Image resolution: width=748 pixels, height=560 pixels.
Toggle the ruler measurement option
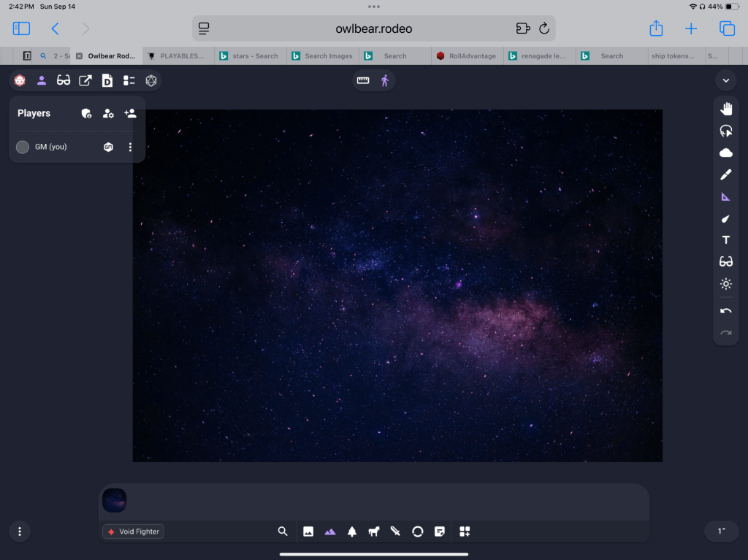363,80
